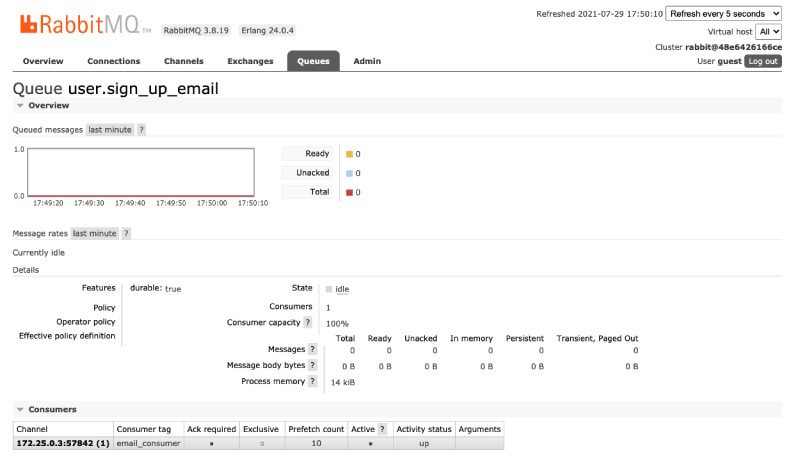Change Message rates last minute range

pos(94,233)
